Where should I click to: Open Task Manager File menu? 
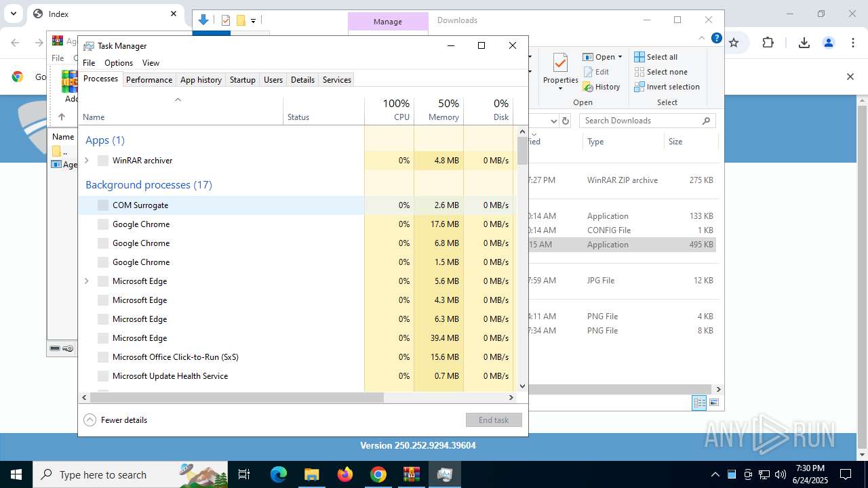pyautogui.click(x=89, y=63)
